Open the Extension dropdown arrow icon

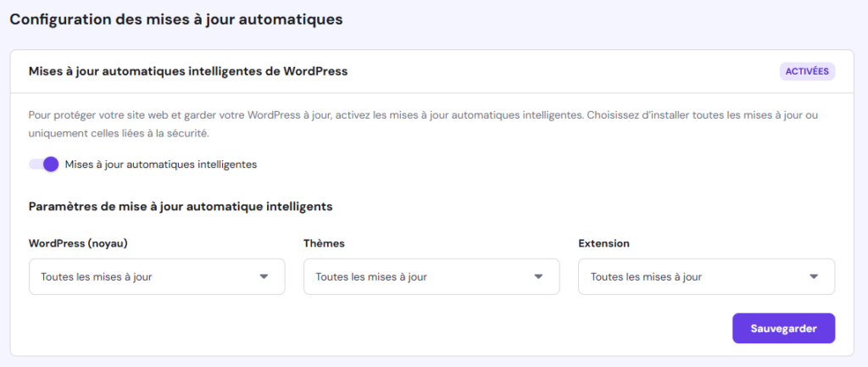pyautogui.click(x=814, y=276)
